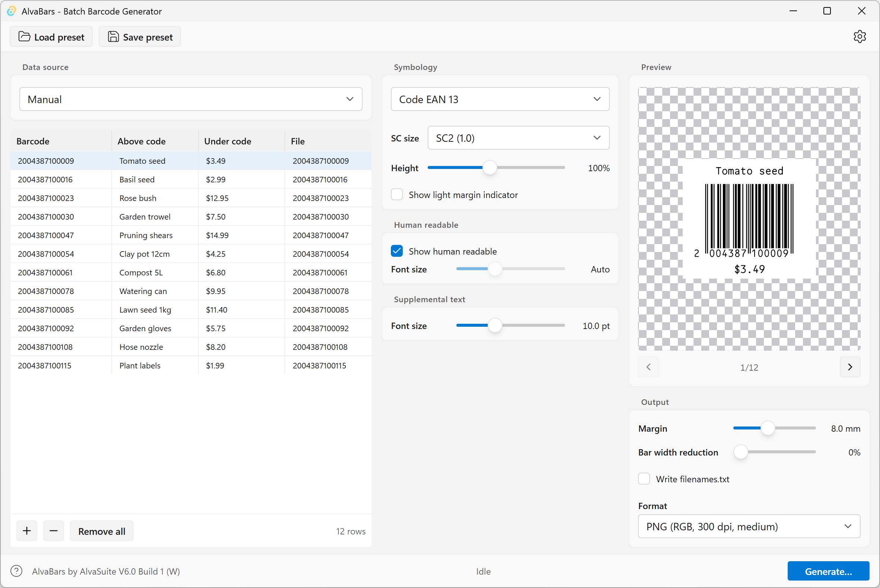This screenshot has height=588, width=880.
Task: Click the File column header
Action: tap(328, 141)
